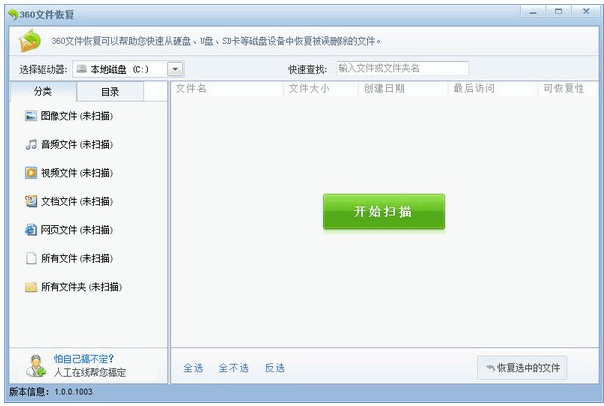Screen dimensions: 604x406
Task: Click the online support technician icon
Action: tap(36, 366)
